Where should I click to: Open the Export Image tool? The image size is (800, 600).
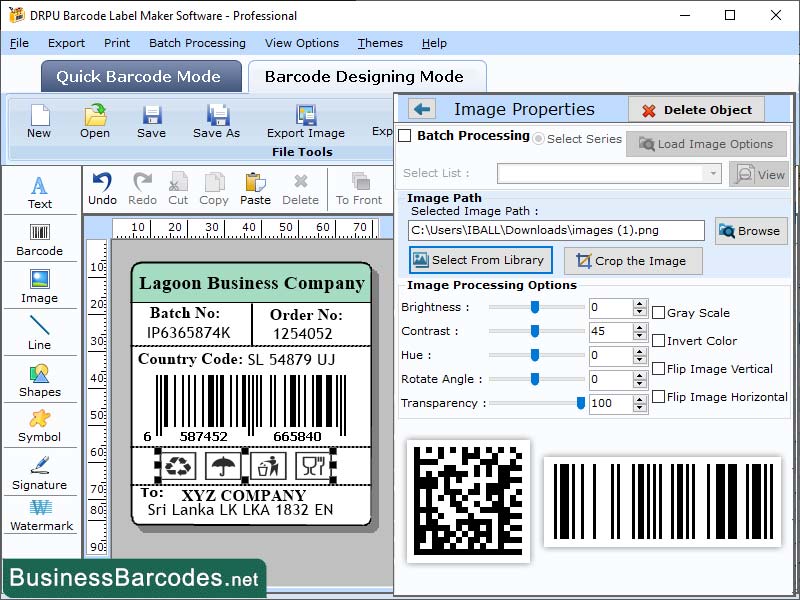click(x=305, y=122)
